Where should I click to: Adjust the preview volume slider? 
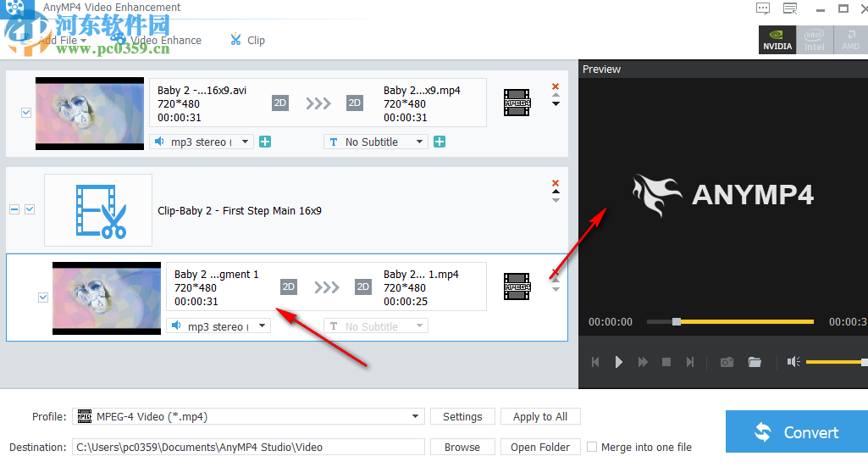(x=837, y=362)
